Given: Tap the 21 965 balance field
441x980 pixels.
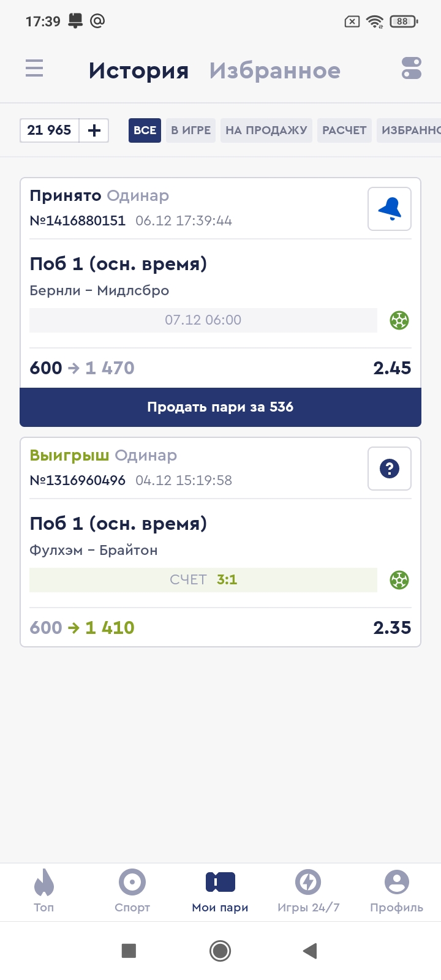Looking at the screenshot, I should click(x=50, y=130).
